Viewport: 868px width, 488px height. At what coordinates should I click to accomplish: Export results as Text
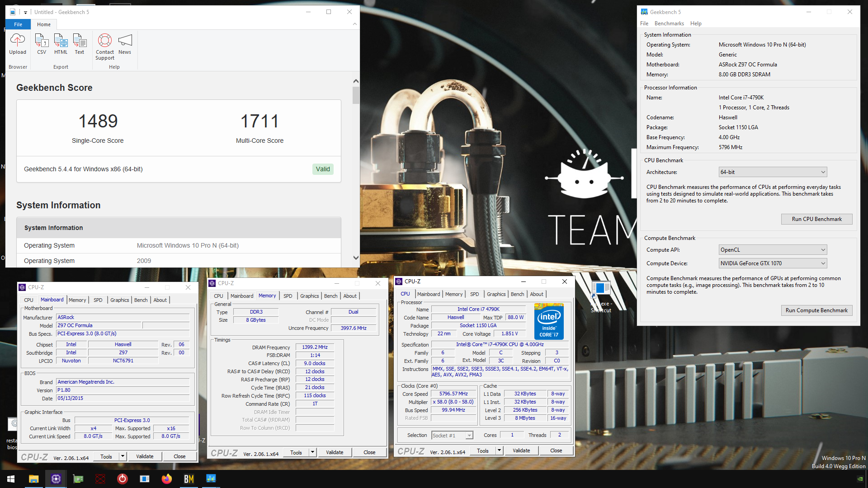[x=80, y=44]
